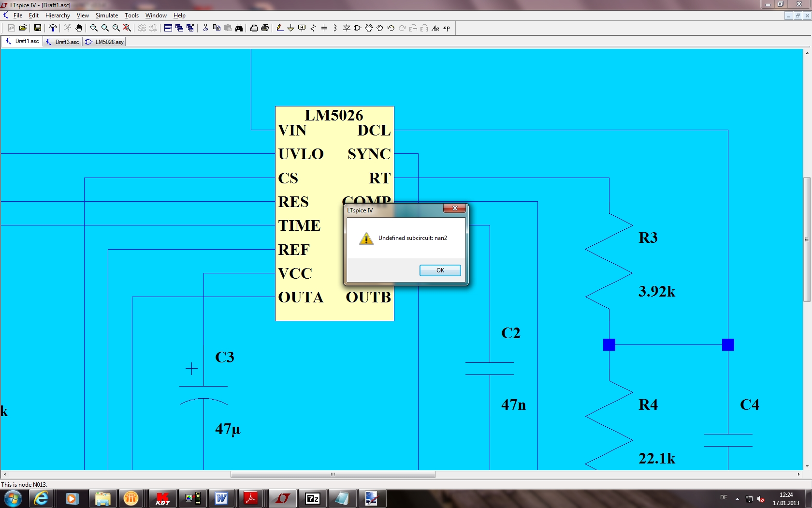The image size is (812, 508).
Task: Open the Hierarchy menu
Action: [58, 15]
